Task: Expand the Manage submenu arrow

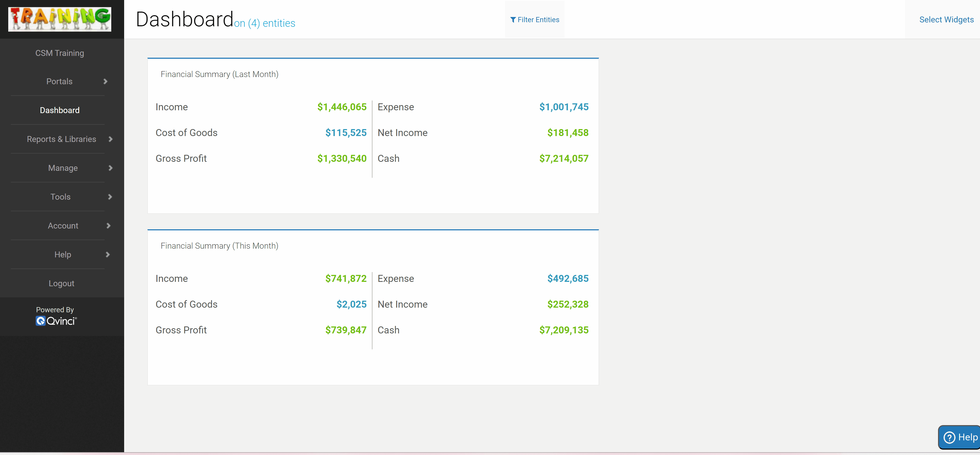Action: click(x=110, y=168)
